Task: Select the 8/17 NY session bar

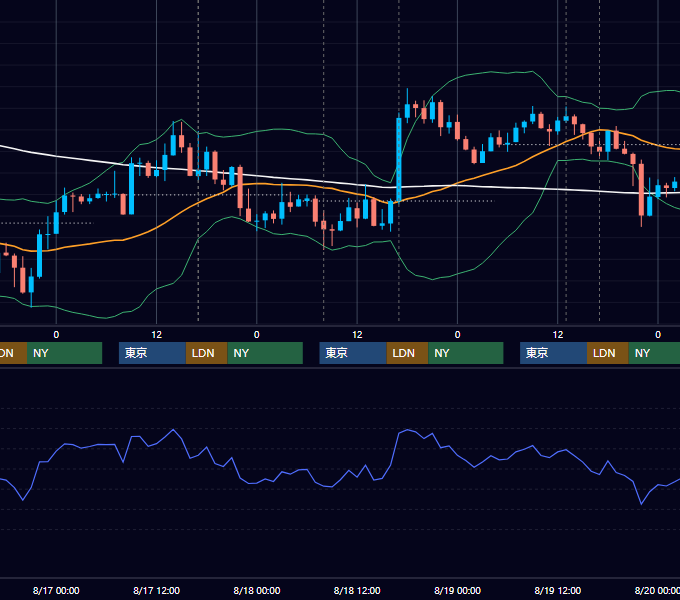Action: (x=265, y=353)
